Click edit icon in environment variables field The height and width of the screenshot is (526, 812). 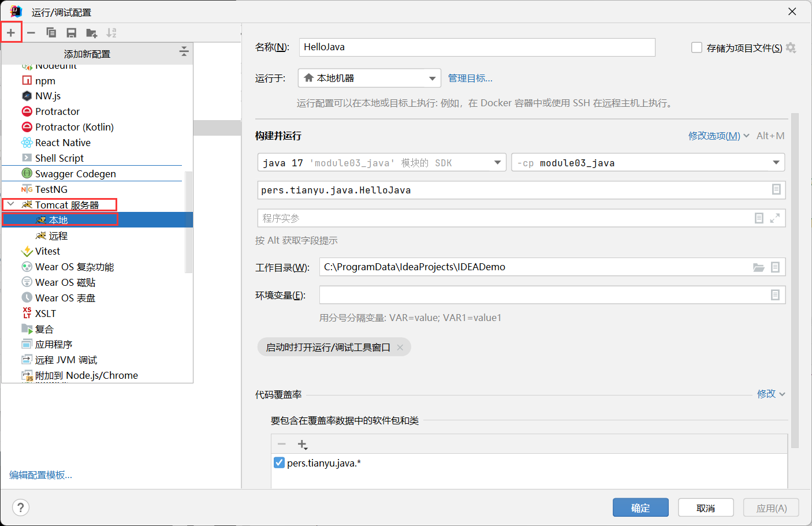775,295
